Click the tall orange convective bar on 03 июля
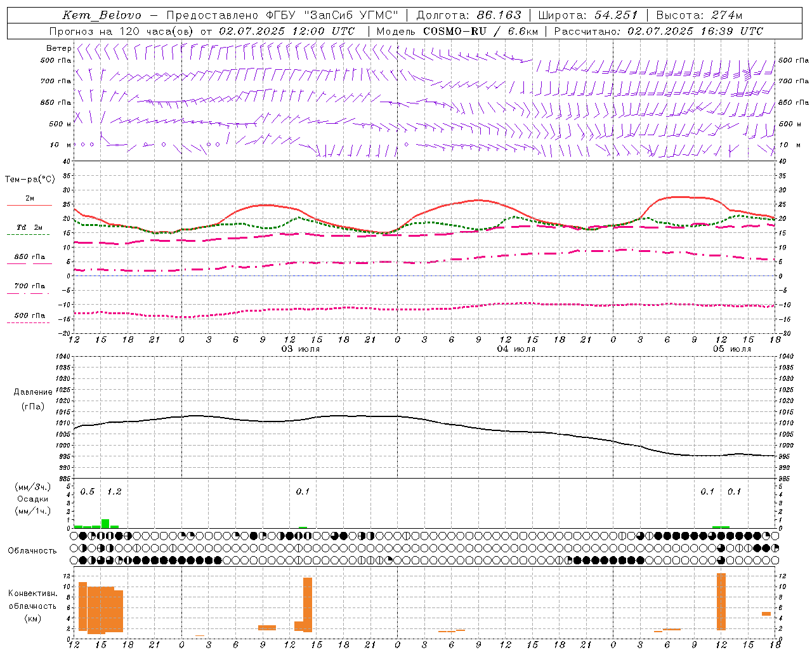This screenshot has width=812, height=650. [308, 605]
